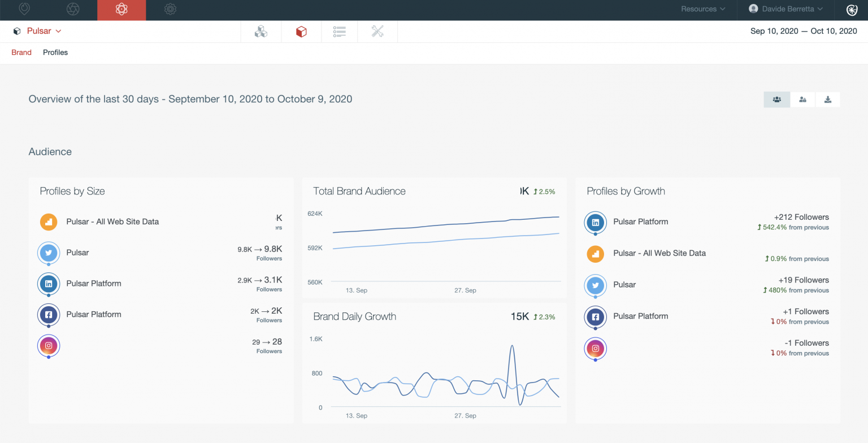
Task: Switch to the Profiles tab
Action: pyautogui.click(x=55, y=53)
